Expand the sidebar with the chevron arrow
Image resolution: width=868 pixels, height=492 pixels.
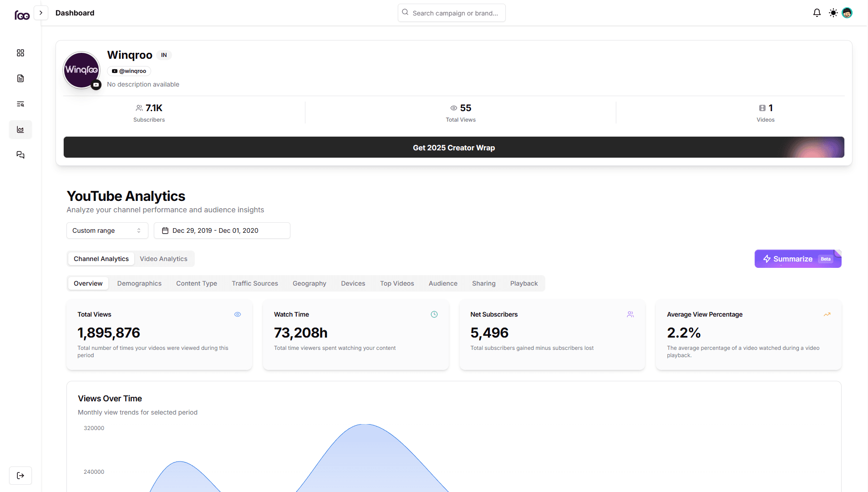(x=41, y=13)
